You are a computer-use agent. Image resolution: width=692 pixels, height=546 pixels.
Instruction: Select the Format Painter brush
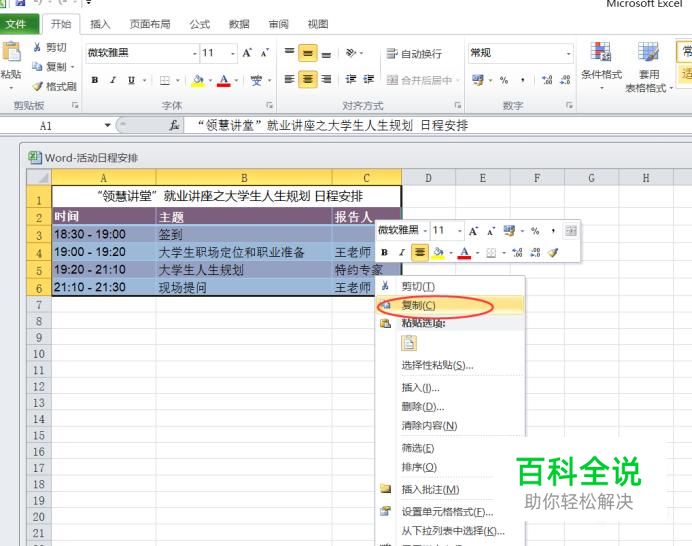pos(38,86)
